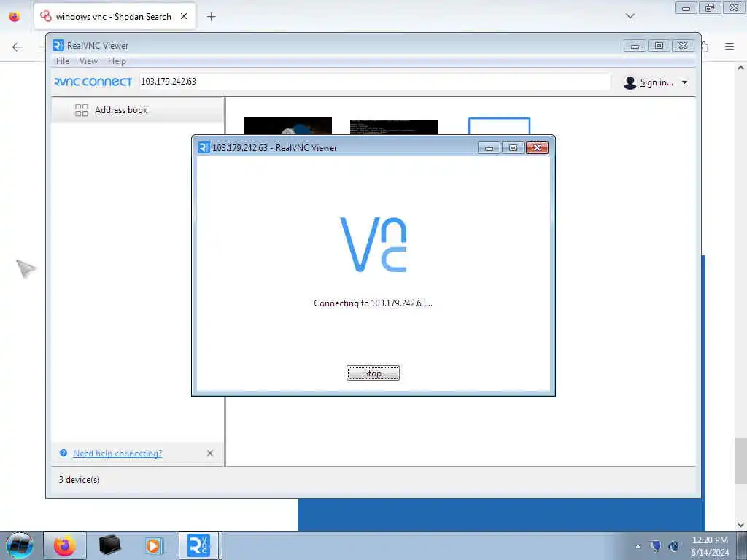Click the Firefox logo icon beside the tab
The width and height of the screenshot is (747, 560).
(15, 17)
